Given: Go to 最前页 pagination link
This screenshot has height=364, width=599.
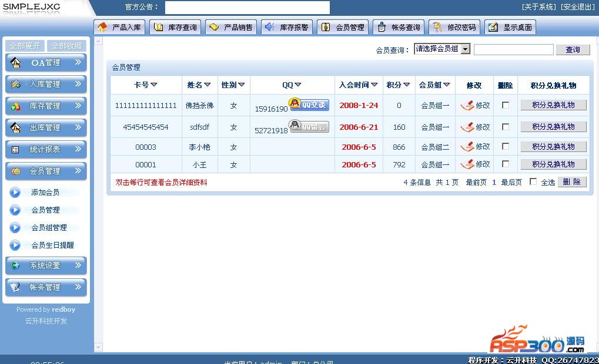Looking at the screenshot, I should (x=476, y=183).
